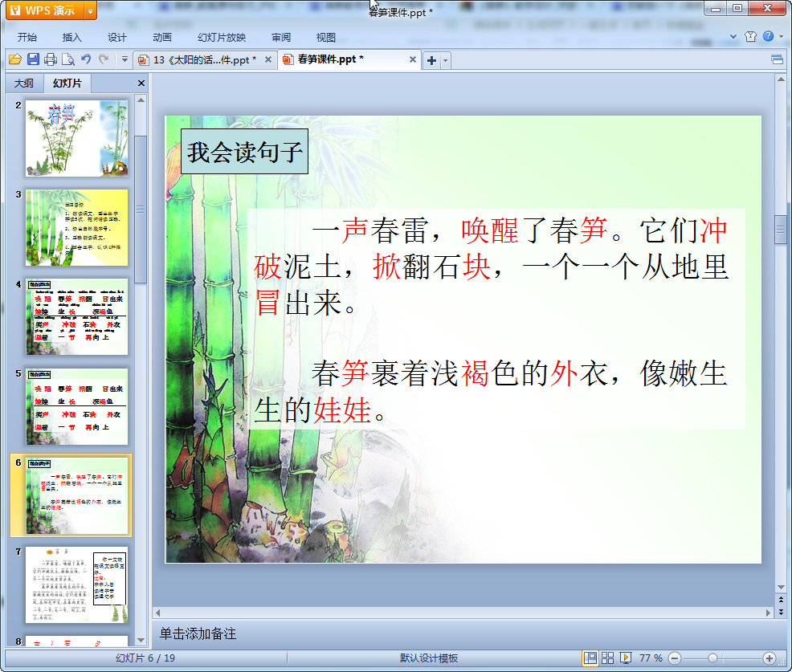Expand the help dropdown arrow
The width and height of the screenshot is (792, 672).
(782, 36)
